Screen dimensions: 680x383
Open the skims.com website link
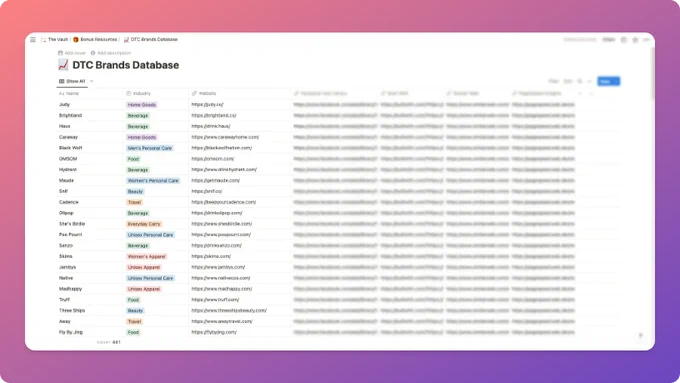tap(211, 256)
